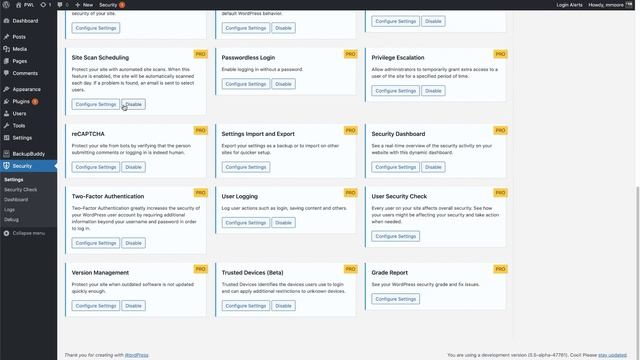Disable the Security Dashboard module
This screenshot has width=640, height=360.
(x=433, y=167)
